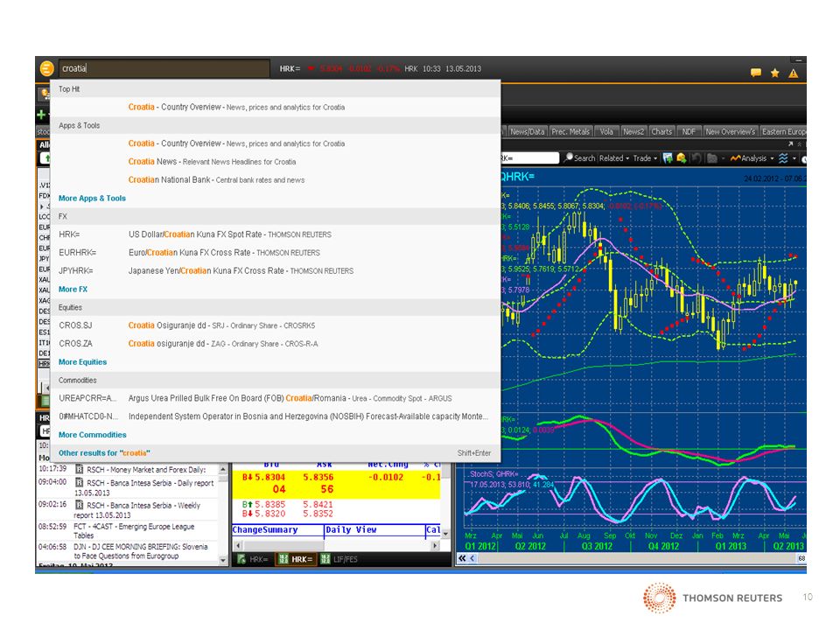Click More Equities link
This screenshot has height=630, width=840.
point(82,362)
